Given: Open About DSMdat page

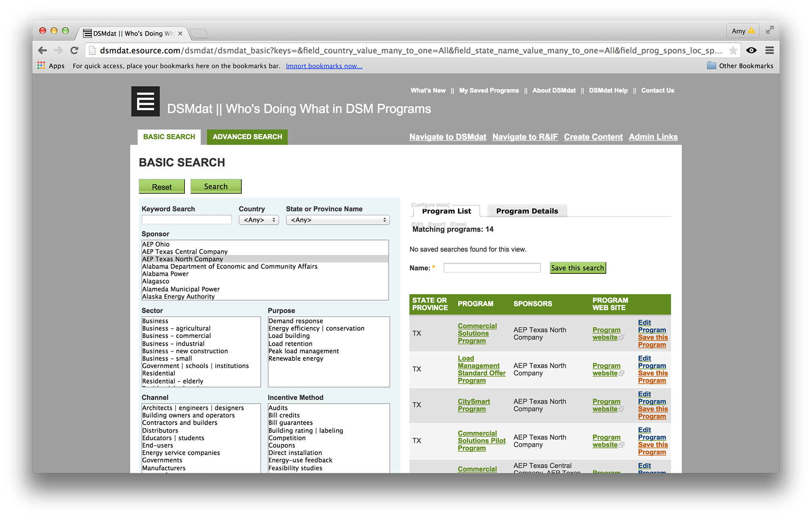Looking at the screenshot, I should tap(554, 90).
